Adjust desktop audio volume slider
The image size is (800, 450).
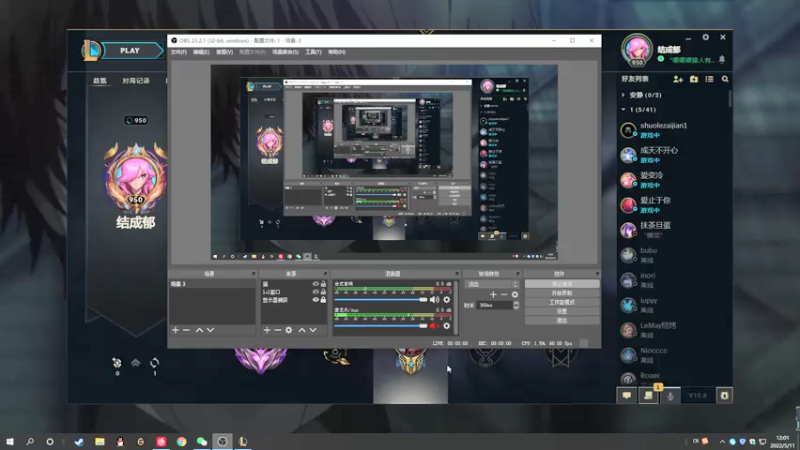pos(381,299)
